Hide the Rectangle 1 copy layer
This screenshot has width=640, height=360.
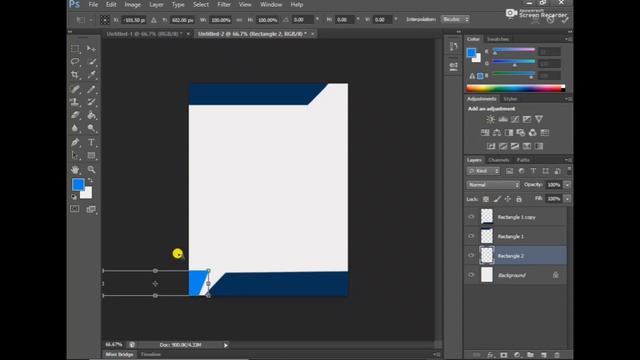point(471,217)
